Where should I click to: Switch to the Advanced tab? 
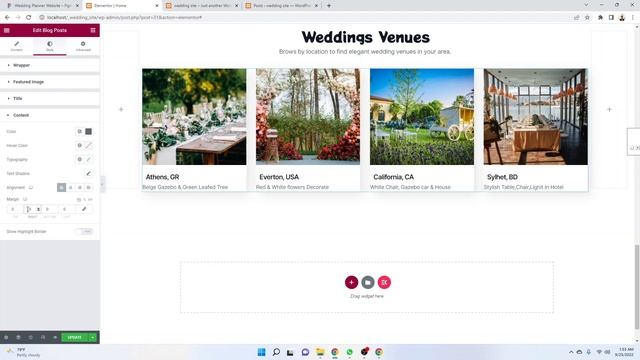pos(83,46)
